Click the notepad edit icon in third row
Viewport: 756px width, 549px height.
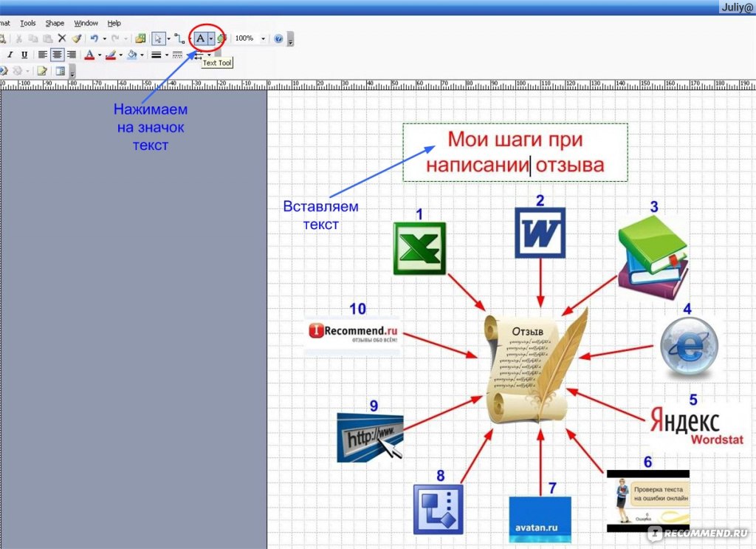[x=42, y=72]
